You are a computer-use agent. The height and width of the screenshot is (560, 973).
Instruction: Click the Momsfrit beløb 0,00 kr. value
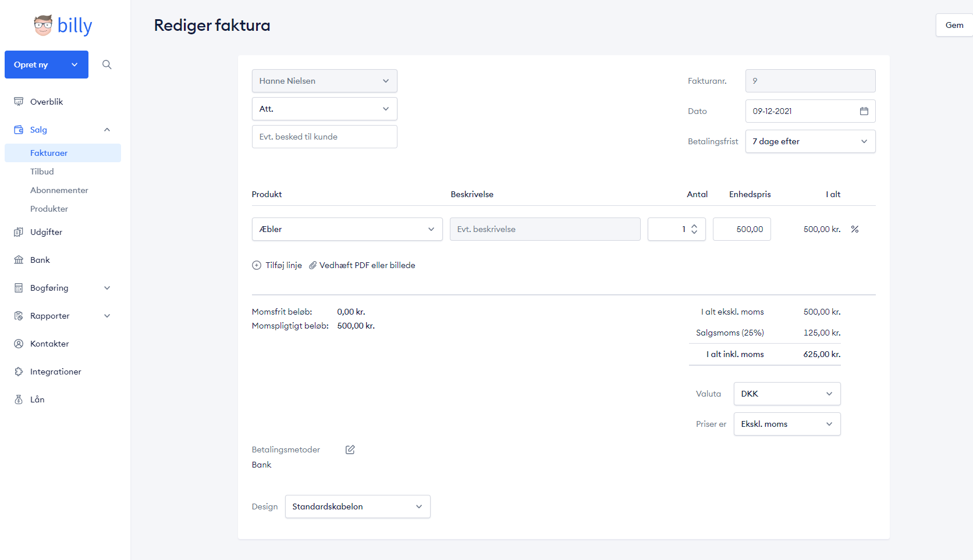(351, 312)
